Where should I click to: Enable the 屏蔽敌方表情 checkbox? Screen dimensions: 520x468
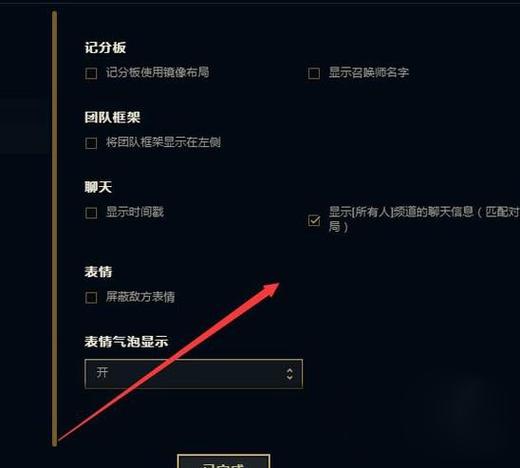click(x=91, y=298)
